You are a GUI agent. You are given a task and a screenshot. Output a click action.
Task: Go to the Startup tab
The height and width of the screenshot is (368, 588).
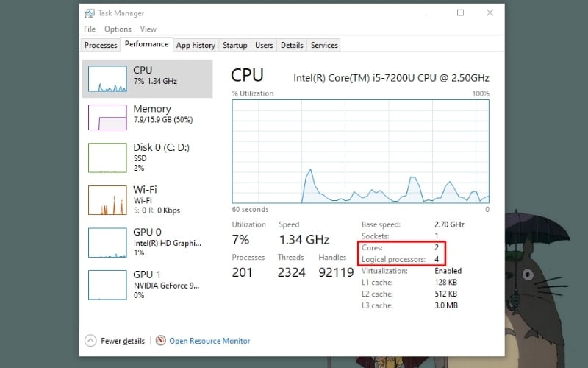(235, 45)
